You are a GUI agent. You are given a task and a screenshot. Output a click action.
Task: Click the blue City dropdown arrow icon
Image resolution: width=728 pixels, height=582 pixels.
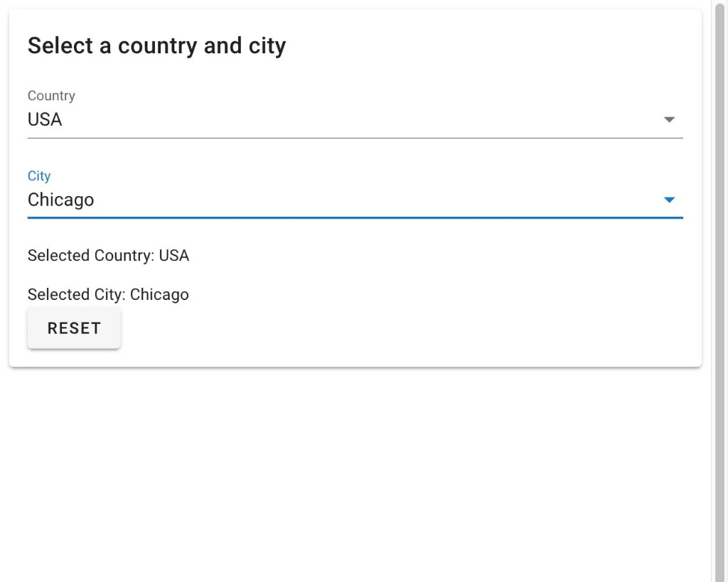point(668,200)
